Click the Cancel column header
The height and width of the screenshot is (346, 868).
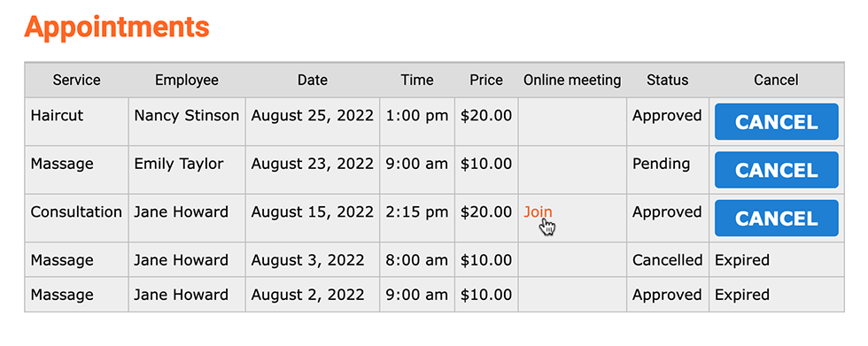click(776, 81)
